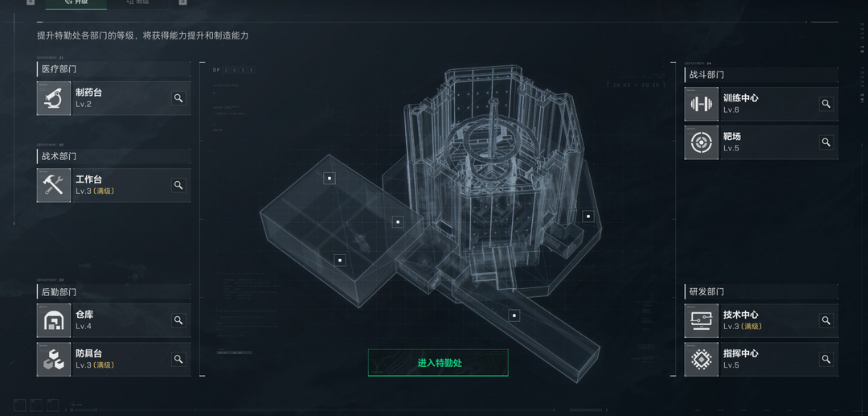Viewport: 868px width, 416px height.
Task: Click the 进入特勤处 button
Action: 438,363
